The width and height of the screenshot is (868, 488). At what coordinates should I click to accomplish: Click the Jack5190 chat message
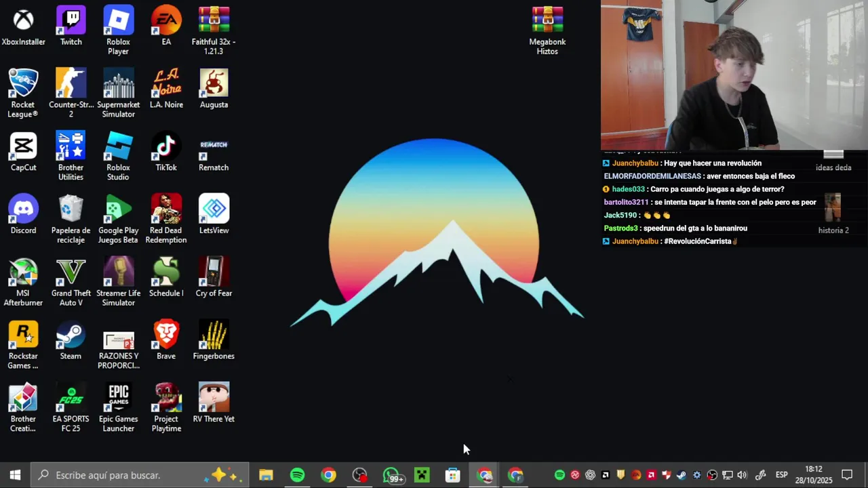pos(637,216)
